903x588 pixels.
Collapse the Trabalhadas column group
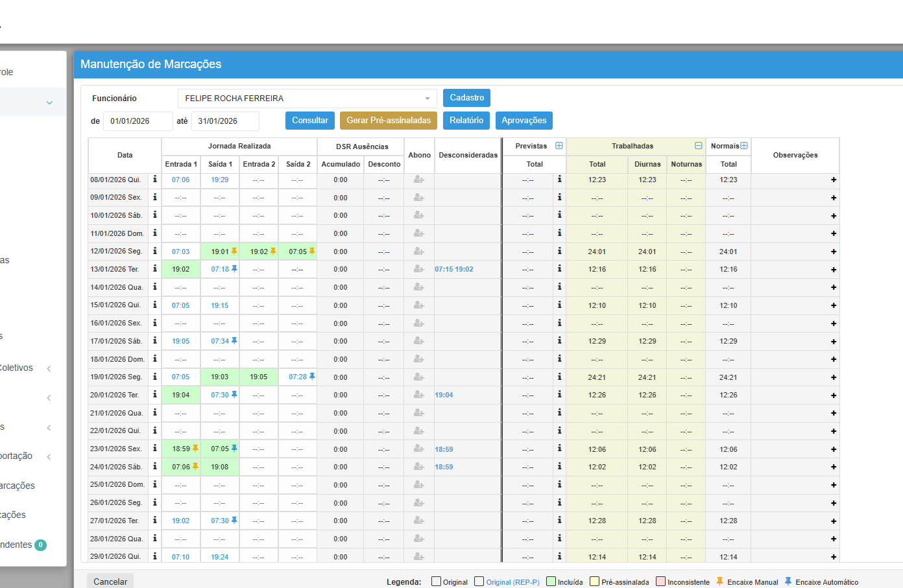coord(699,146)
